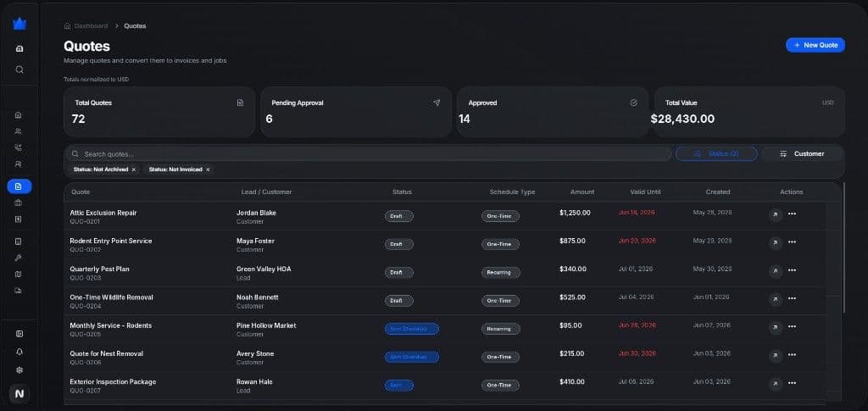Open the search magnifier in the sidebar
Screen dimensions: 868x411
coord(19,69)
